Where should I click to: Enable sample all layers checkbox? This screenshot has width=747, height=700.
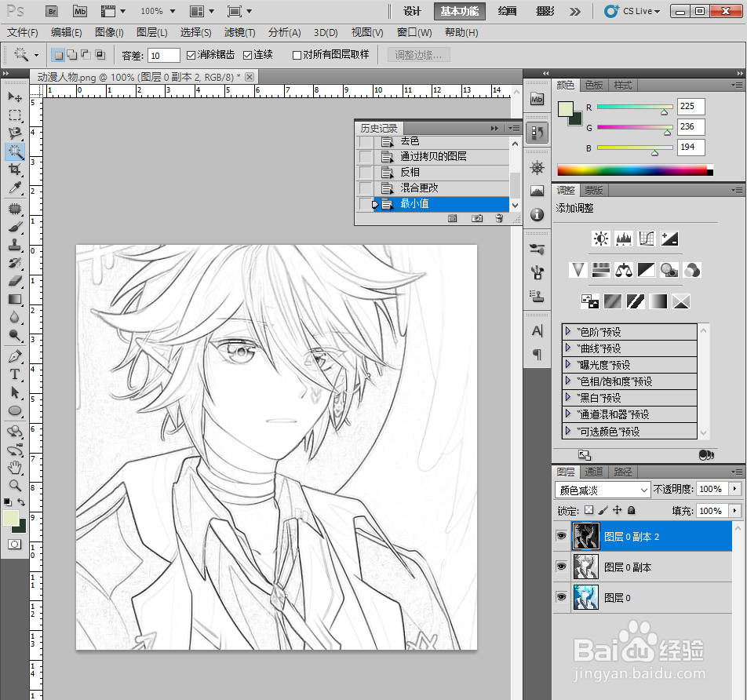point(297,55)
